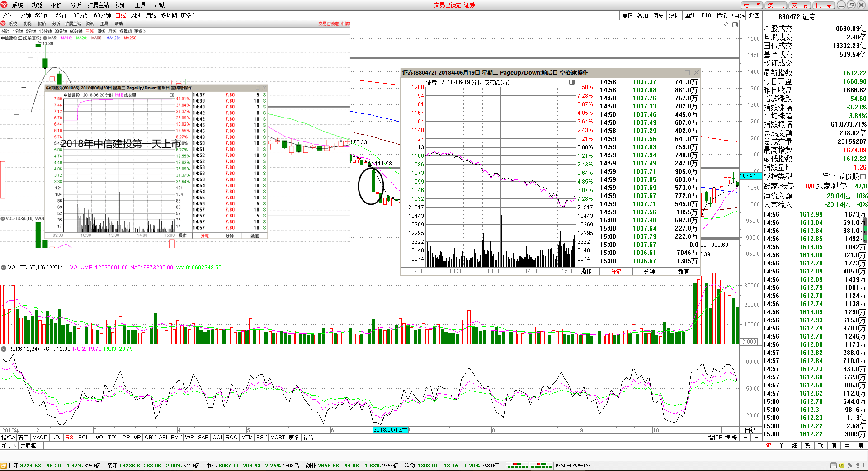Click the zoom-in plus button below the chart
This screenshot has width=868, height=471.
tap(745, 438)
